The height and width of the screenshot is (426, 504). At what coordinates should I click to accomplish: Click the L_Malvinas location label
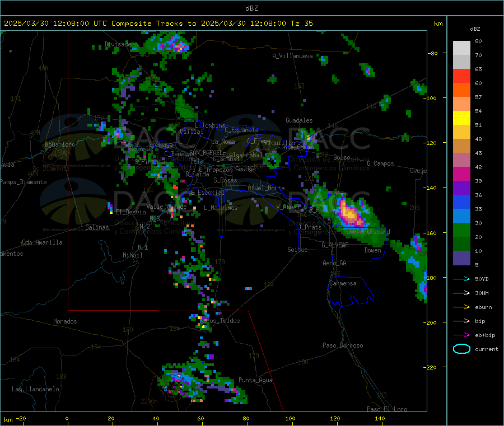(221, 208)
